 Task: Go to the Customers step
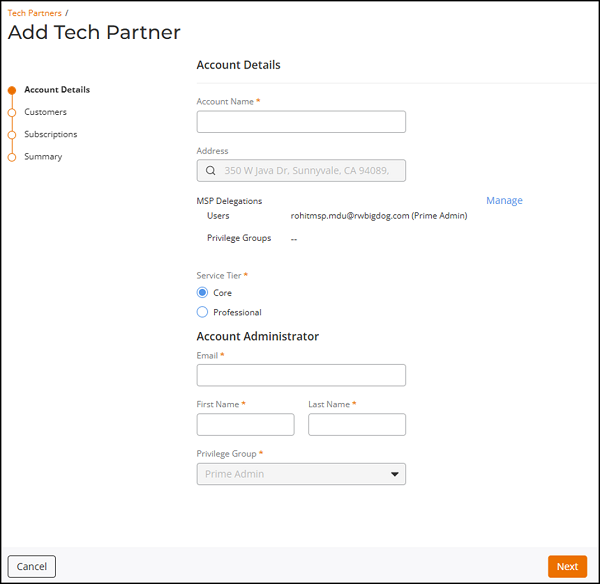pyautogui.click(x=45, y=112)
